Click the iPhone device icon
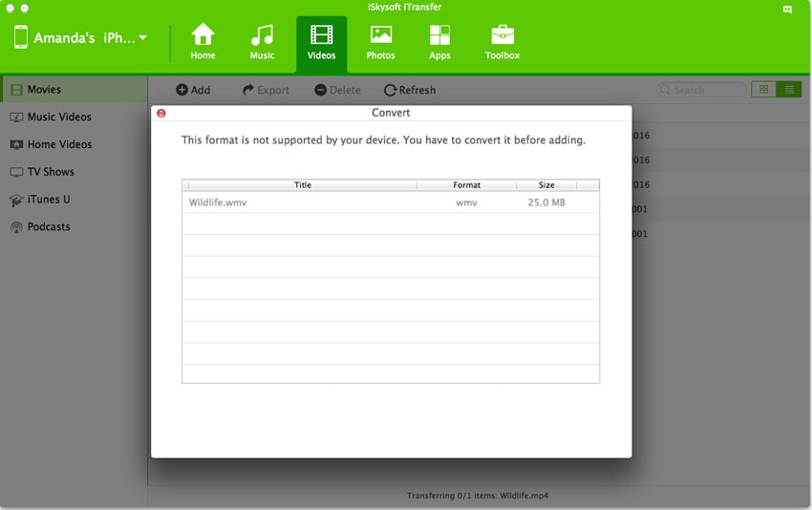Image resolution: width=812 pixels, height=510 pixels. (21, 37)
